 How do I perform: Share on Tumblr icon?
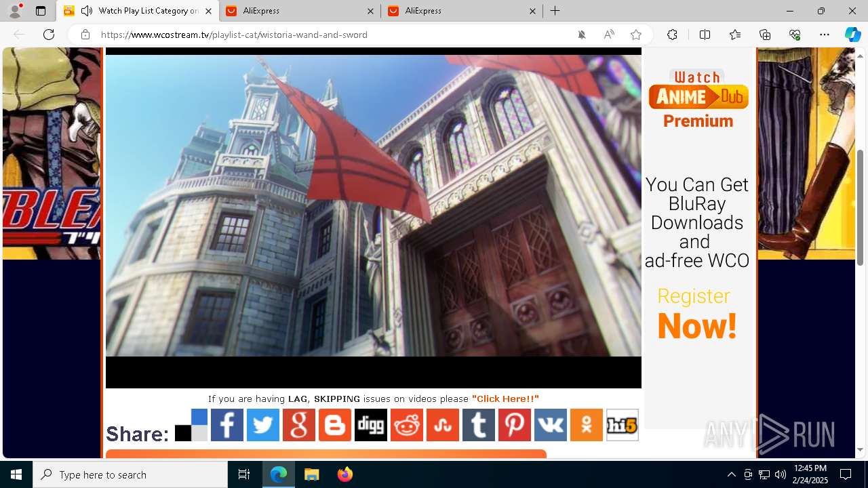click(479, 425)
